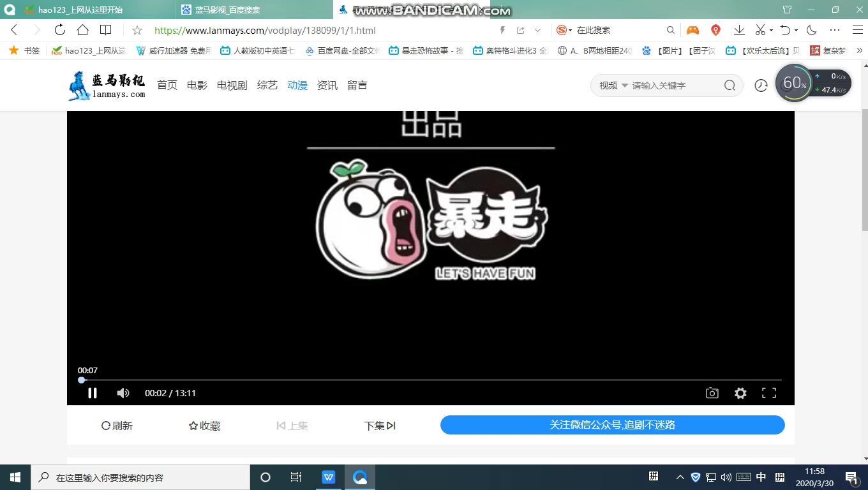This screenshot has height=490, width=868.
Task: Click the undo closed-tab arrow icon
Action: pos(786,30)
